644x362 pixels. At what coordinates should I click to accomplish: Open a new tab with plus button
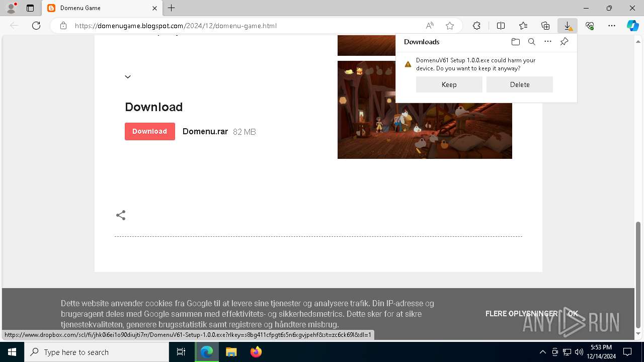172,8
